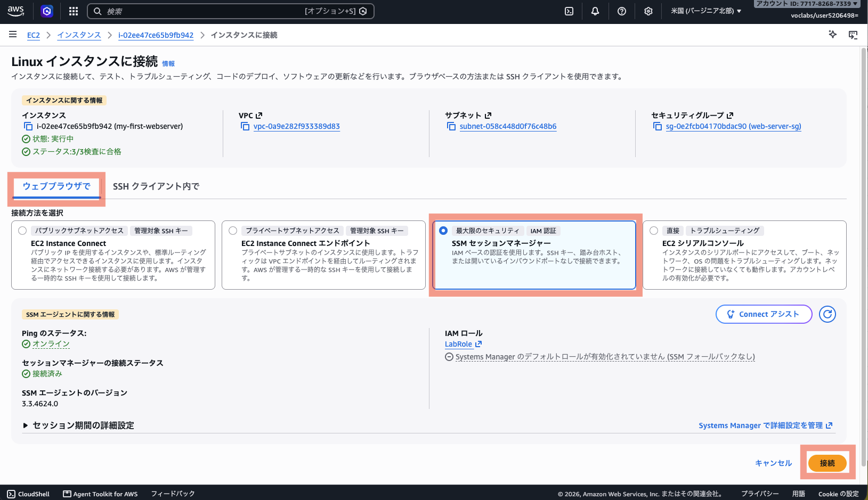Open CloudShell in the footer
The width and height of the screenshot is (868, 500).
tap(29, 494)
